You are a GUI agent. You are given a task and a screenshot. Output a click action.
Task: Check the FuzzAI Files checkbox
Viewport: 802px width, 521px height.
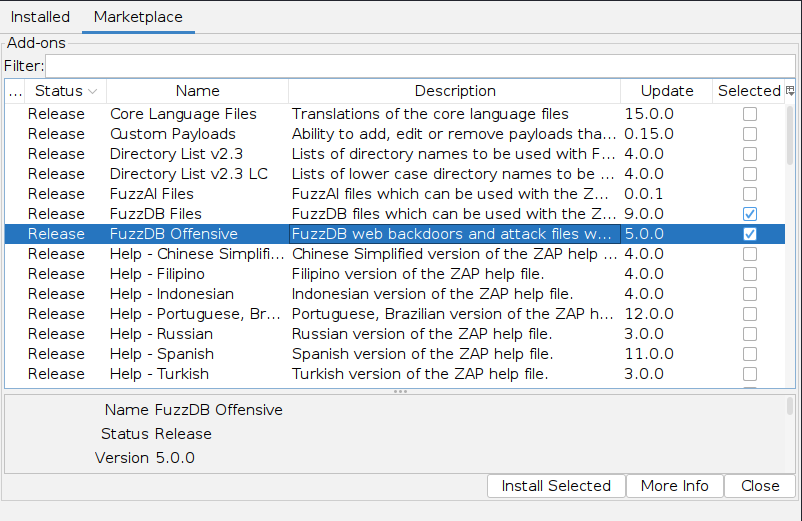750,194
